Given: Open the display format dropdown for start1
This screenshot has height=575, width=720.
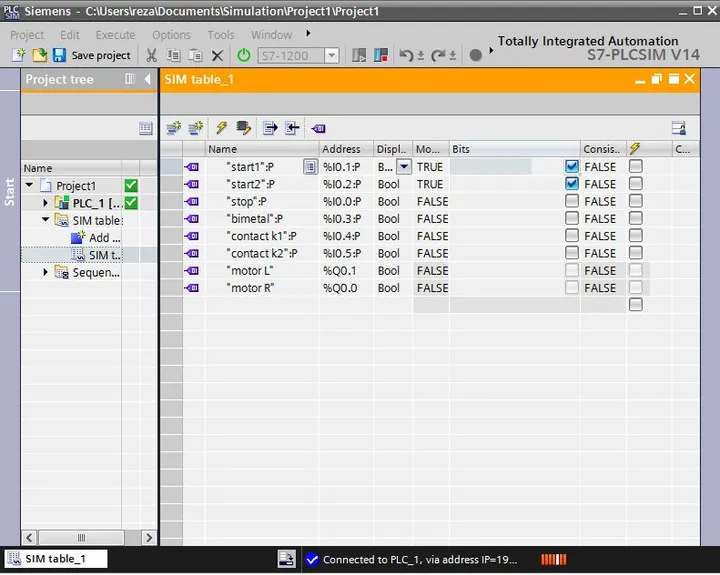Looking at the screenshot, I should tap(404, 166).
